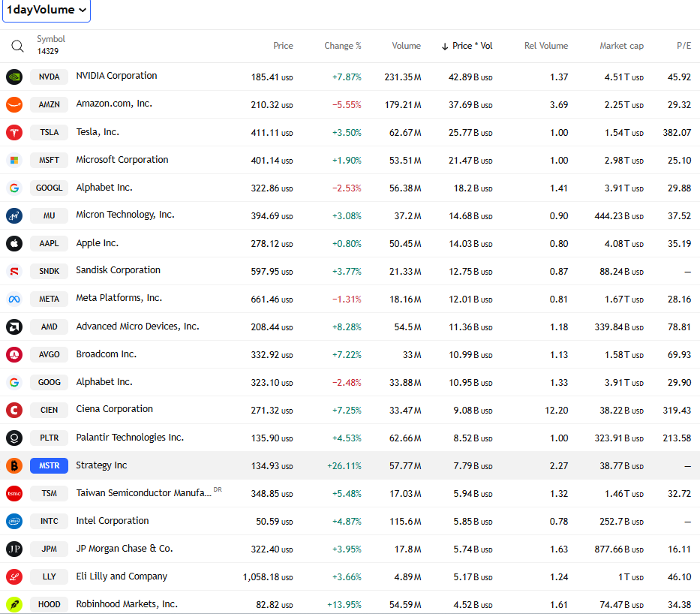Click the Ciena logo icon
Image resolution: width=700 pixels, height=614 pixels.
point(14,410)
